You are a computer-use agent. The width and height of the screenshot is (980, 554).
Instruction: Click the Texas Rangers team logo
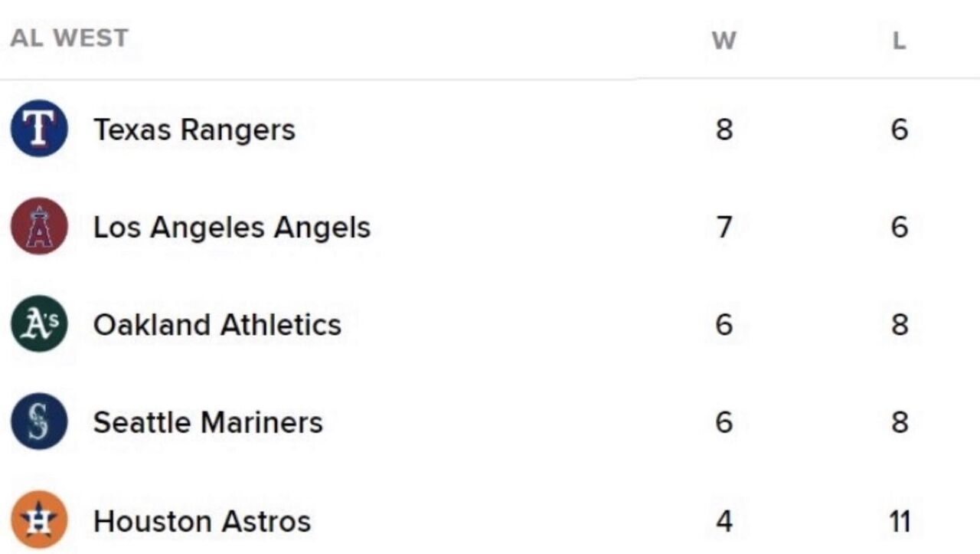coord(39,129)
